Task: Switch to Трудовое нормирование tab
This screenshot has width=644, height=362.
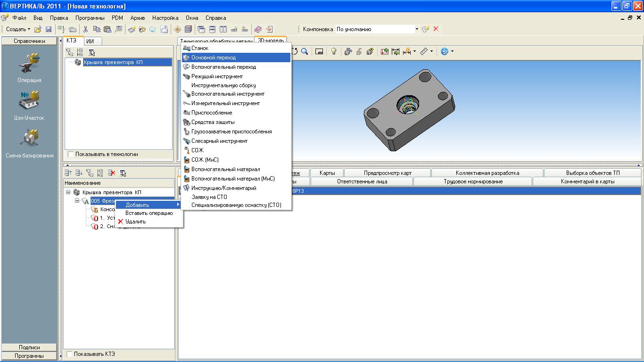Action: click(473, 181)
